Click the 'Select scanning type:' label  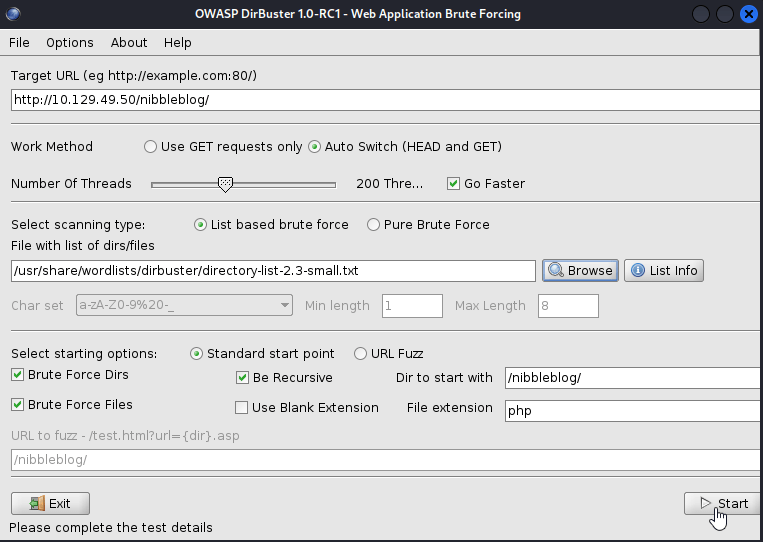pos(78,225)
